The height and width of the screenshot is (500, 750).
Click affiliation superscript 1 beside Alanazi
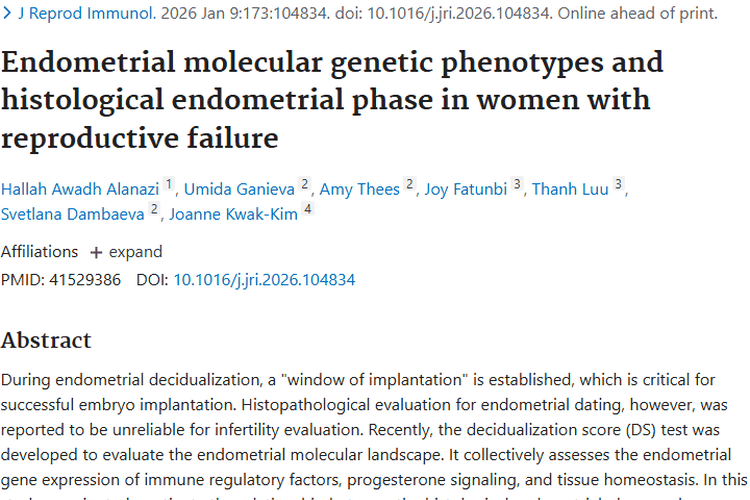(169, 185)
